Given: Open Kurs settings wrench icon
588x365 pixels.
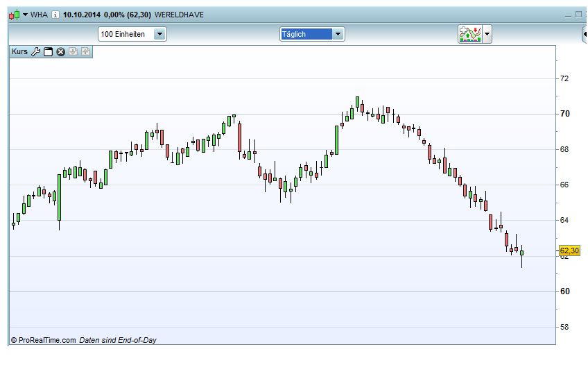Looking at the screenshot, I should 35,52.
